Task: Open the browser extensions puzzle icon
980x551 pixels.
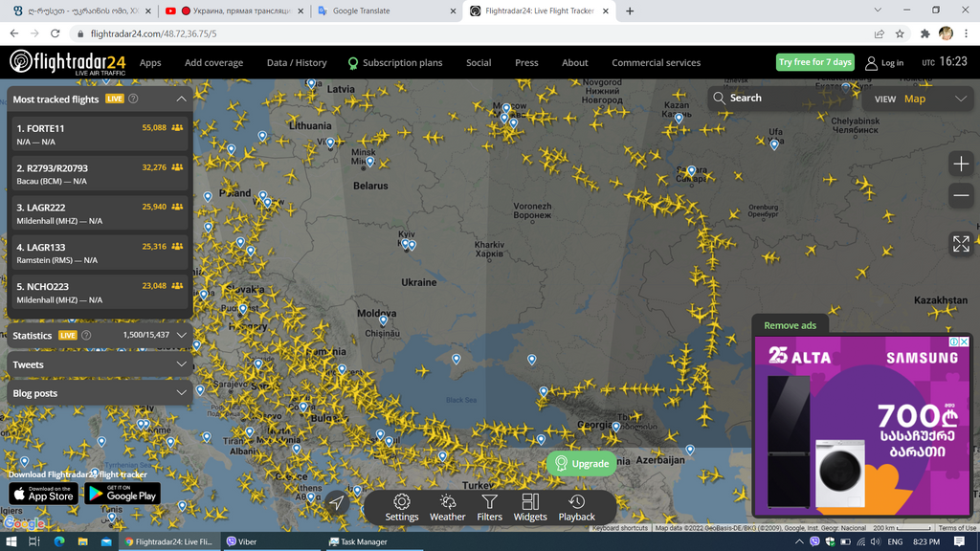Action: (x=925, y=33)
